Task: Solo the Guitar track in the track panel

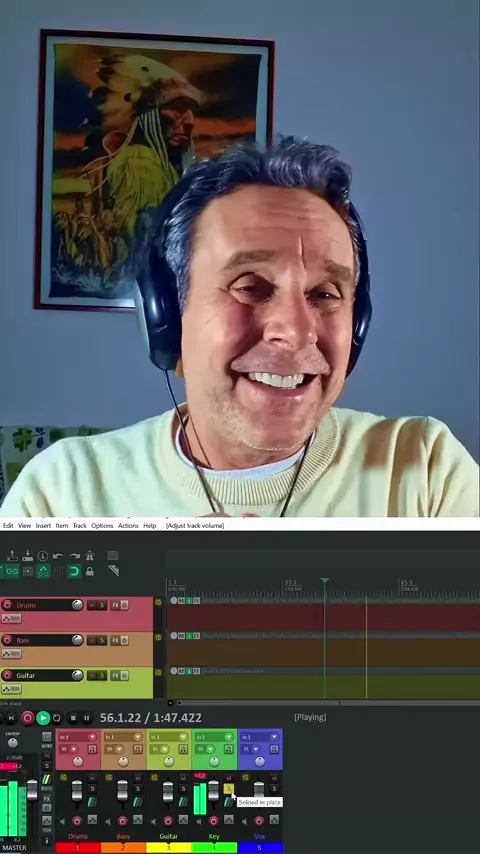Action: pyautogui.click(x=102, y=675)
